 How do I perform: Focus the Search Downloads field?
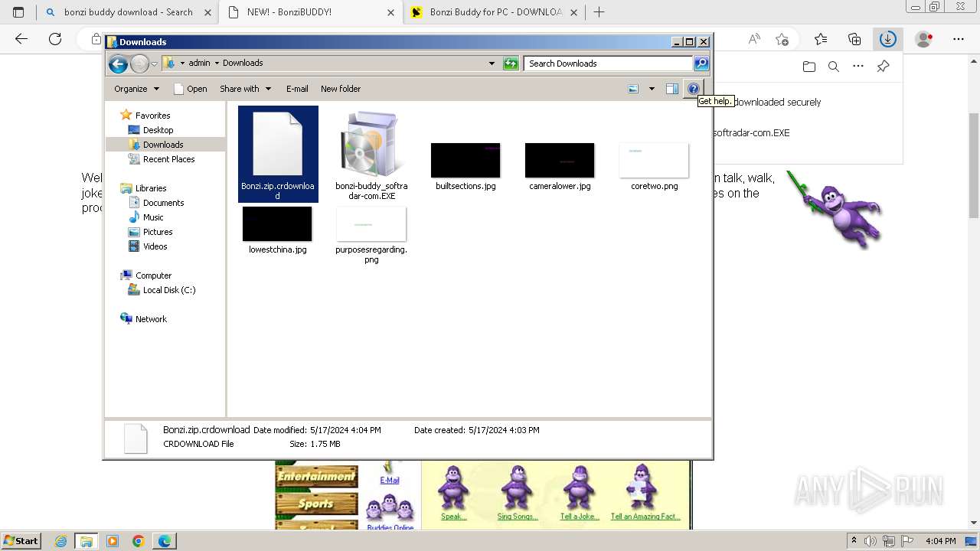click(x=609, y=64)
